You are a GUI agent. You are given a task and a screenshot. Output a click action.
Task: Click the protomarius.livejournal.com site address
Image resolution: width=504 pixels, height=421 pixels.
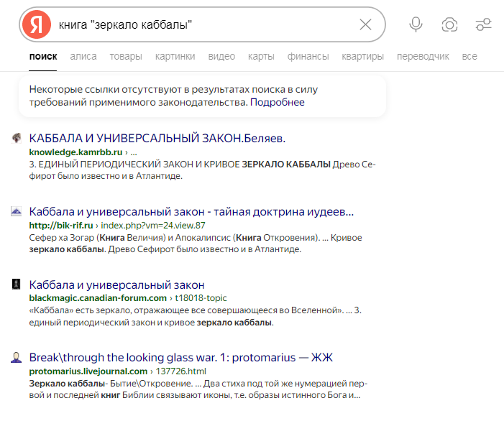[x=88, y=371]
